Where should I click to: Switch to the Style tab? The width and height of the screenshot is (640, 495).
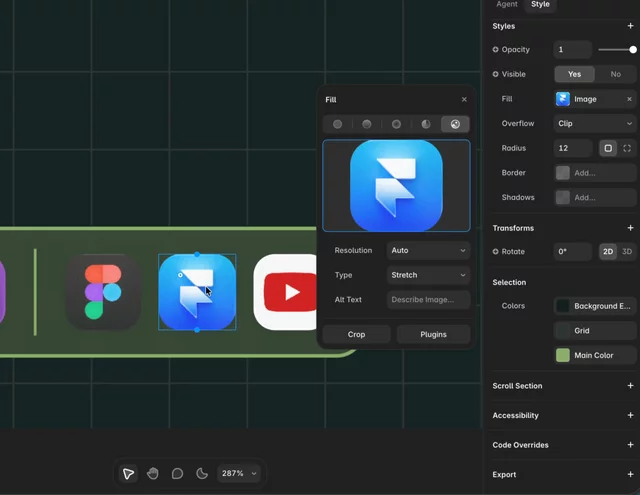(540, 4)
